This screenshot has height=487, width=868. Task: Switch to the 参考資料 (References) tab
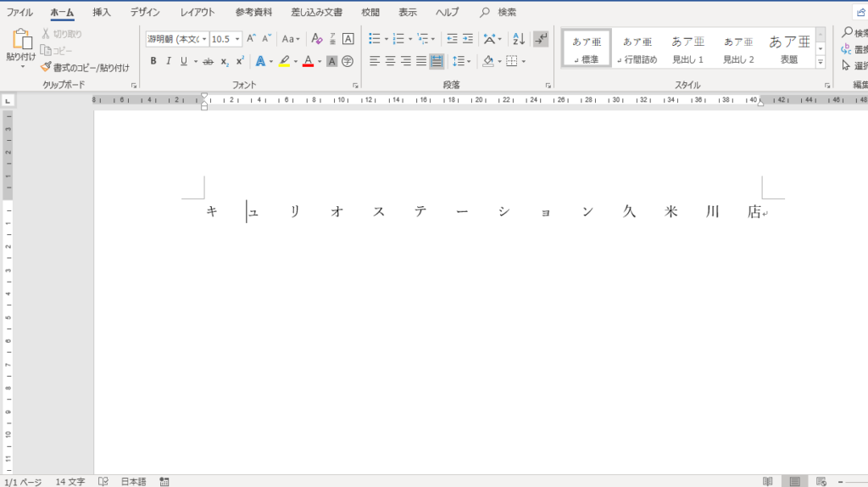[x=253, y=12]
